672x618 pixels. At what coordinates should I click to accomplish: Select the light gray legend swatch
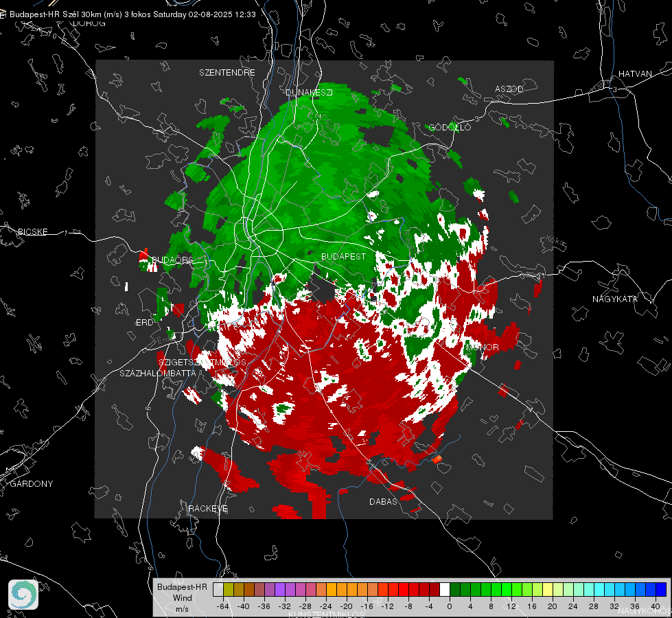pos(218,589)
